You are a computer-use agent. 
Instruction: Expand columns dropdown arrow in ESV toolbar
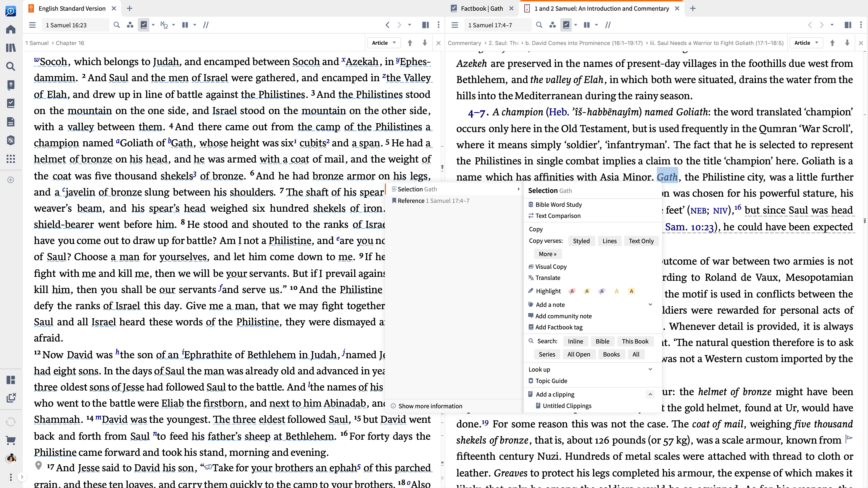[194, 25]
